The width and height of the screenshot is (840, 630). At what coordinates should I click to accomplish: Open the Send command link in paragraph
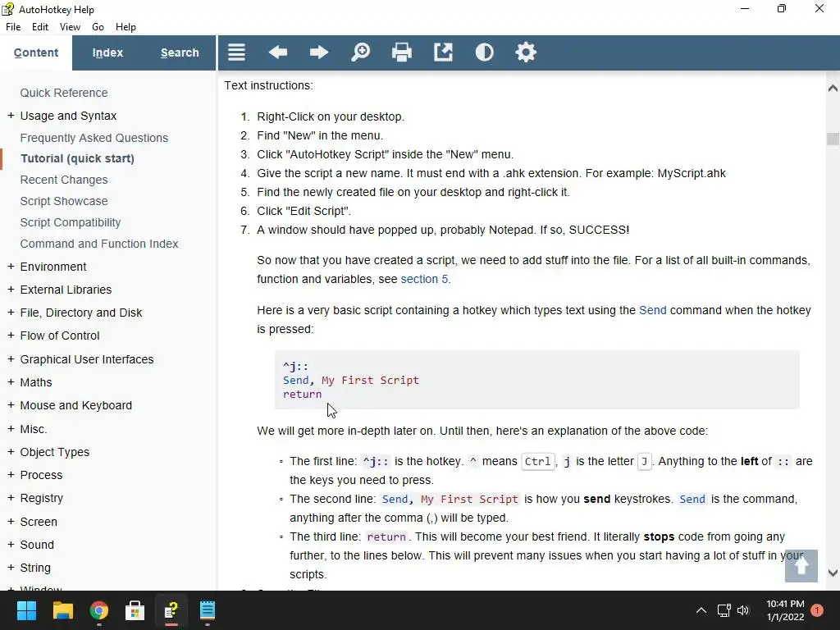[x=652, y=310]
